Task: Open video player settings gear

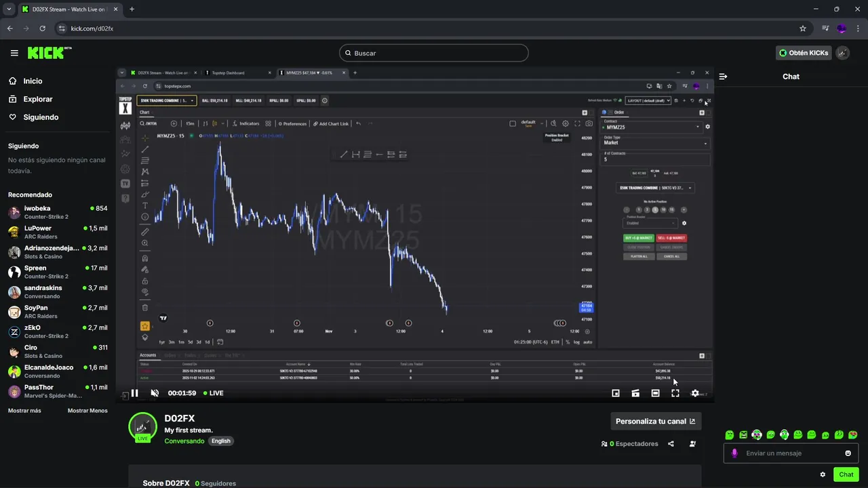Action: (x=695, y=393)
